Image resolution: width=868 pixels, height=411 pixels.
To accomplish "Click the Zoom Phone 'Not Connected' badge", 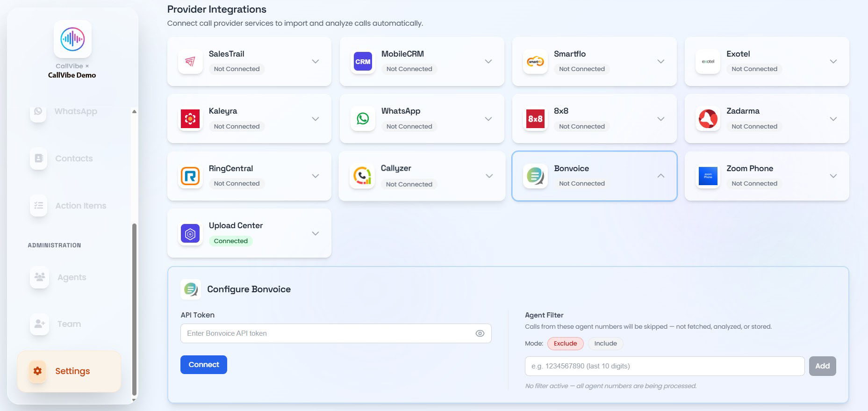I will click(x=754, y=184).
